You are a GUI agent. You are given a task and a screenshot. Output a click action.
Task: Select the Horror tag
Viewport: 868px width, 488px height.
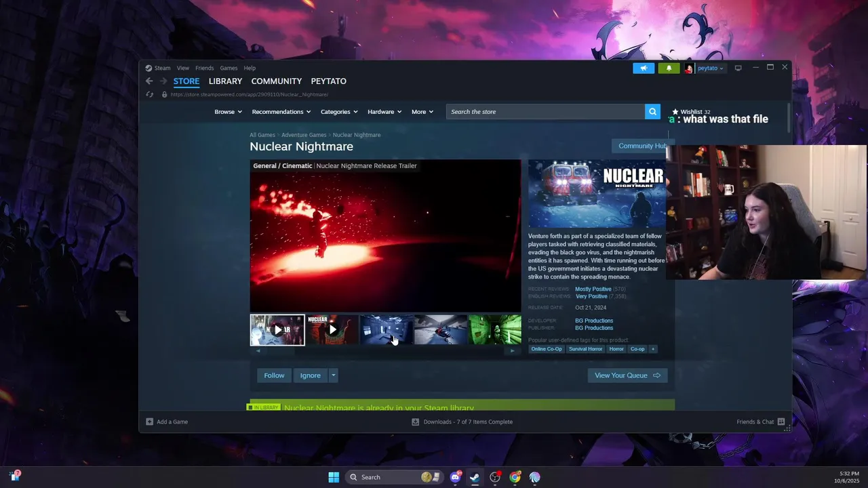pyautogui.click(x=616, y=349)
